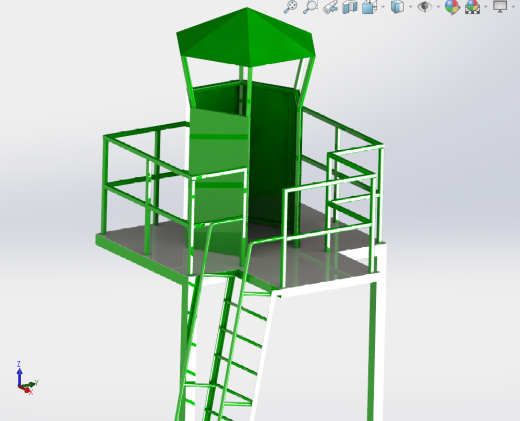
Task: Expand the Display Style dropdown arrow
Action: 410,6
